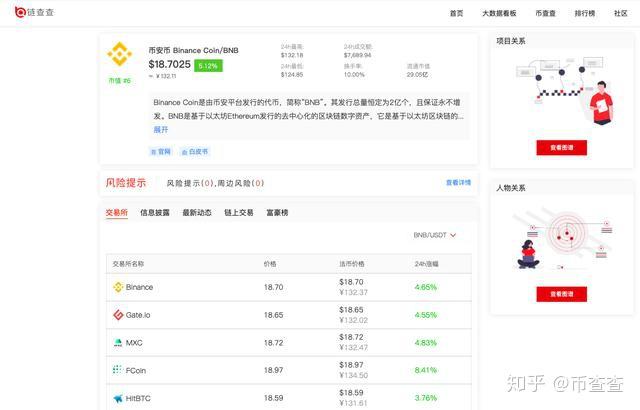The width and height of the screenshot is (640, 410).
Task: Click the 市值 #6 rank label
Action: [x=120, y=81]
